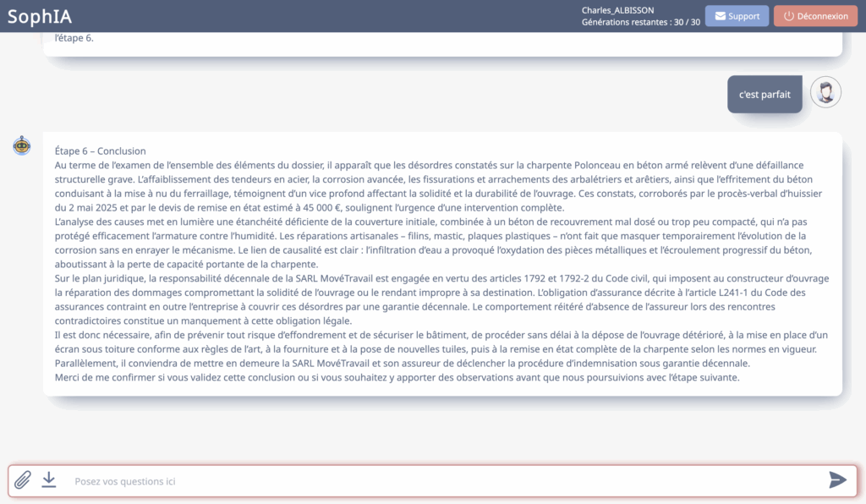Image resolution: width=866 pixels, height=504 pixels.
Task: Click the download icon in input bar
Action: click(48, 479)
